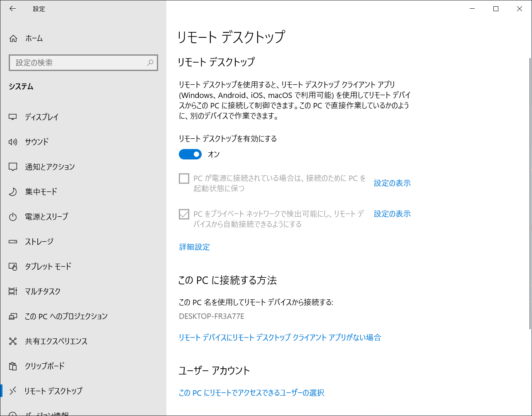Uncheck the プライベート ネットワークで検出可能 checkbox

pos(183,213)
